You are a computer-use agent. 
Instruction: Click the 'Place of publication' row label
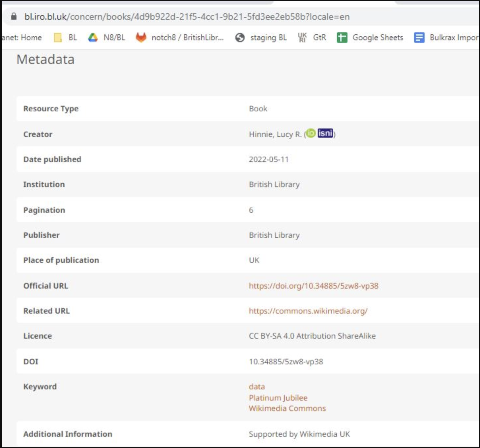point(61,260)
